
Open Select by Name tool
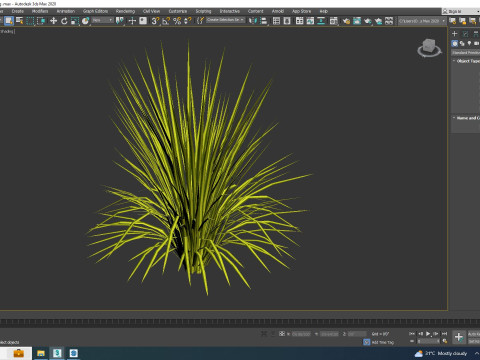coord(20,21)
